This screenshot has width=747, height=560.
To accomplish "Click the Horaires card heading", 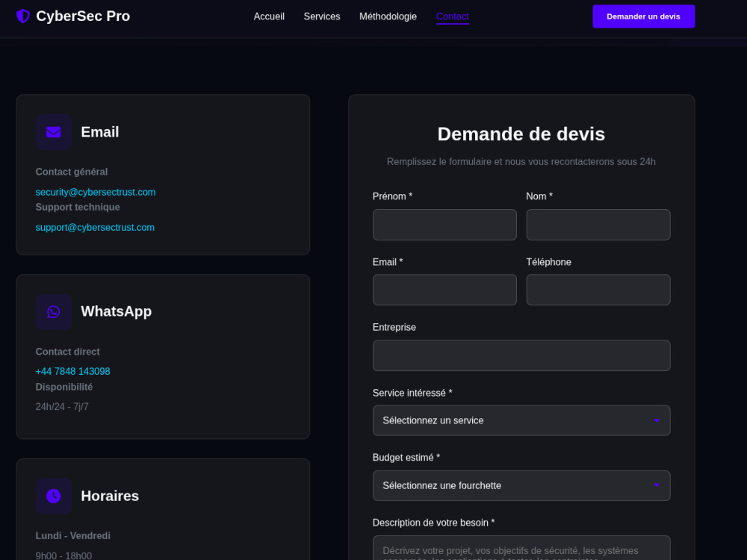I will pyautogui.click(x=110, y=496).
